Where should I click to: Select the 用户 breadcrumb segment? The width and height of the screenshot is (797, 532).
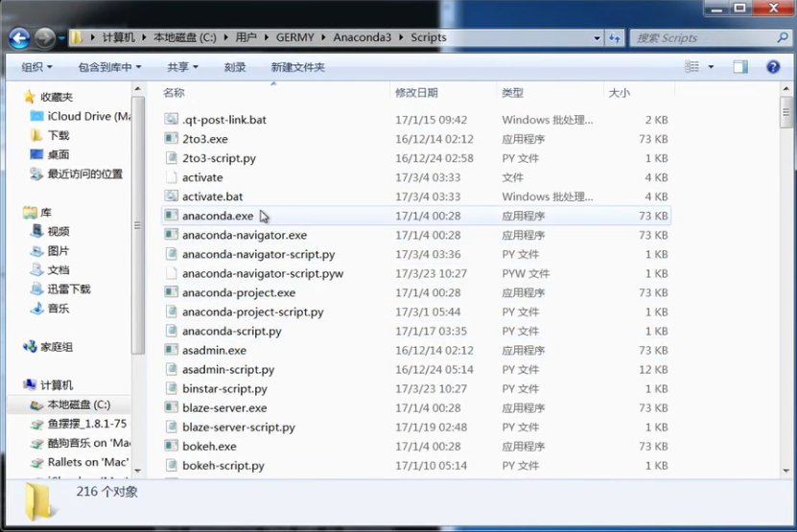click(246, 37)
